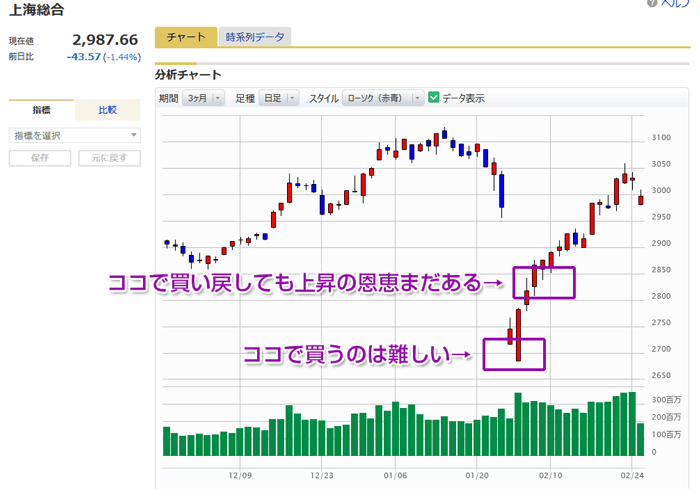Switch to the チャート tab

click(x=185, y=37)
